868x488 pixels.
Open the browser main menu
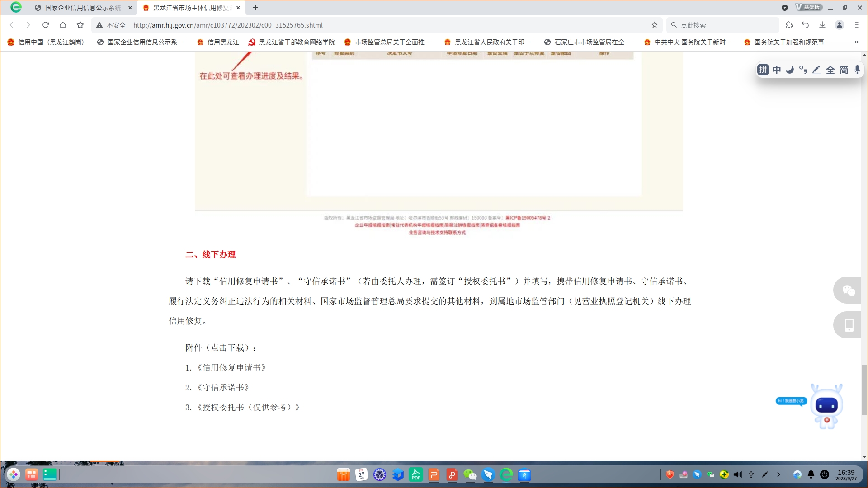click(856, 25)
